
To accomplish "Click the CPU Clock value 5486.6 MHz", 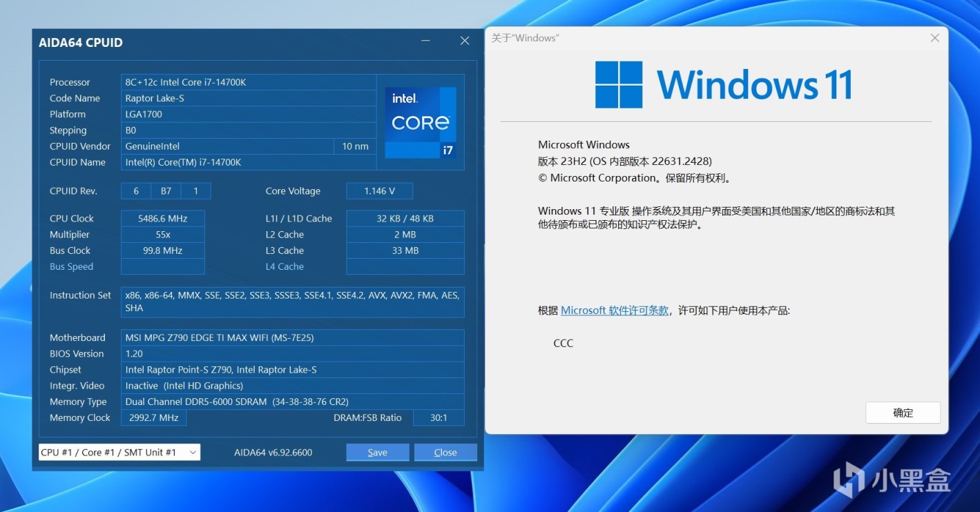I will point(163,219).
